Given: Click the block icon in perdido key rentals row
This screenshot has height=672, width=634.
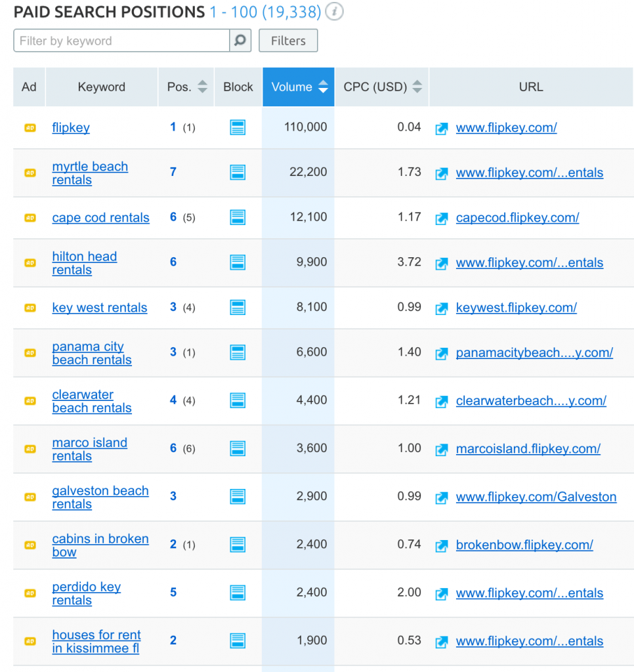Looking at the screenshot, I should (238, 593).
